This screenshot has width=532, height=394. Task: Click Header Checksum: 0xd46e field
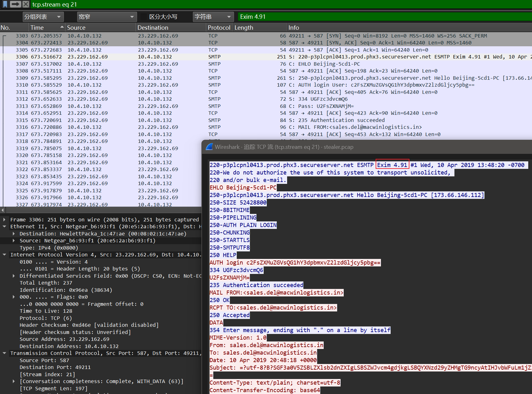pyautogui.click(x=89, y=325)
